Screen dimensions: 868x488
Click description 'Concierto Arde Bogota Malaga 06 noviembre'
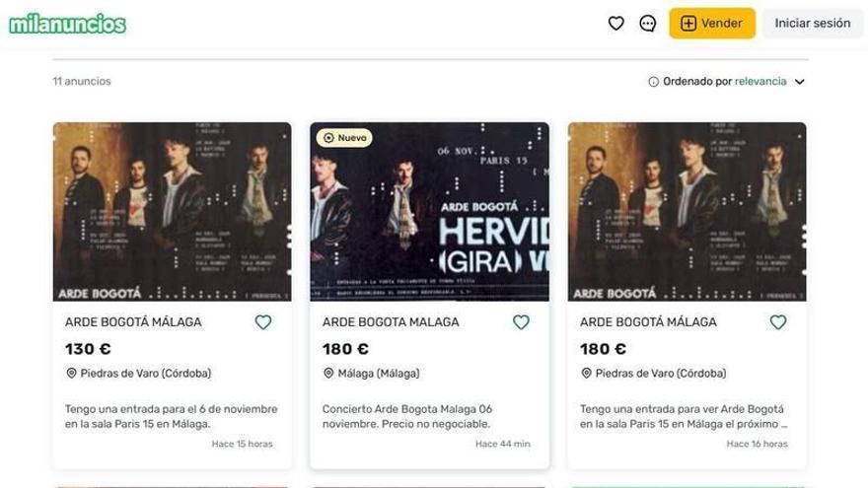tap(407, 417)
